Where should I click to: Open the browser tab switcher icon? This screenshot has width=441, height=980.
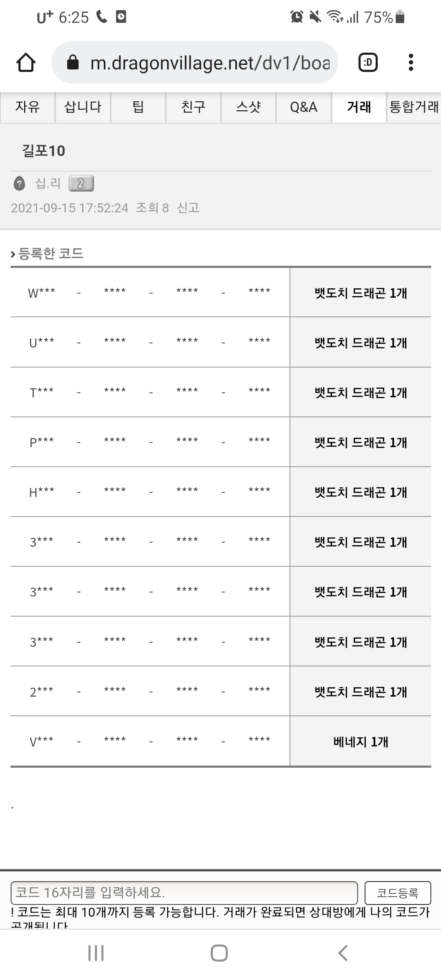367,63
